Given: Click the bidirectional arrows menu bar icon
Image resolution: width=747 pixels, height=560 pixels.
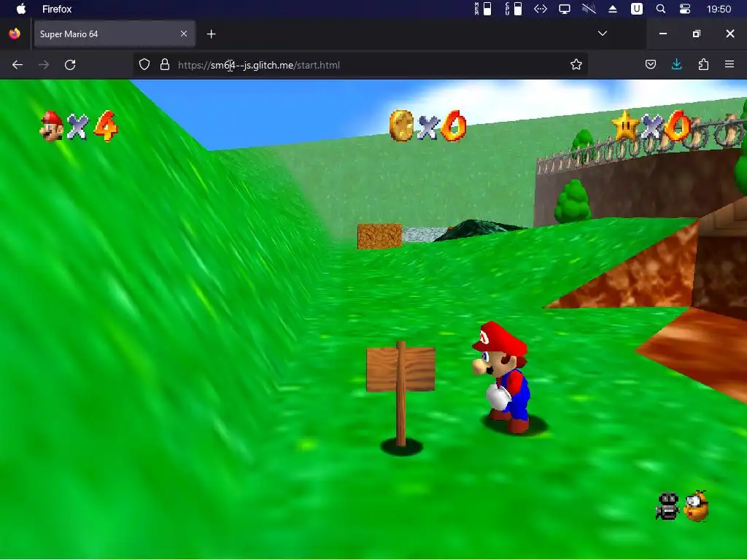Looking at the screenshot, I should tap(541, 9).
